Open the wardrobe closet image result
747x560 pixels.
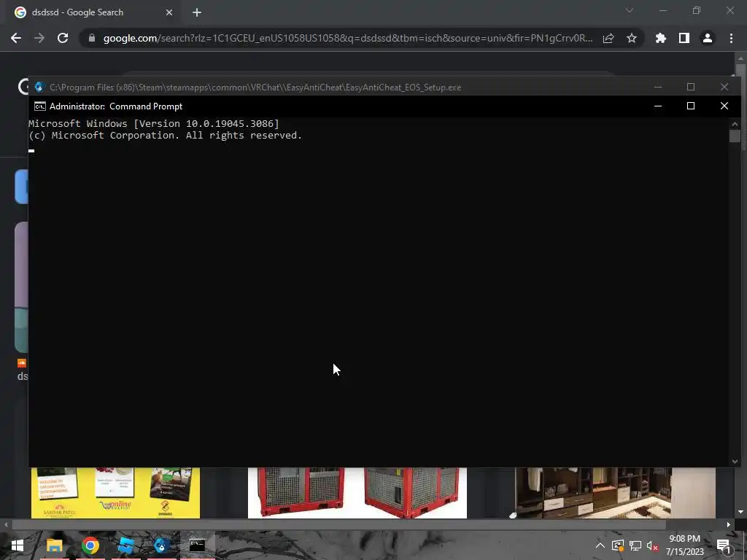[614, 493]
